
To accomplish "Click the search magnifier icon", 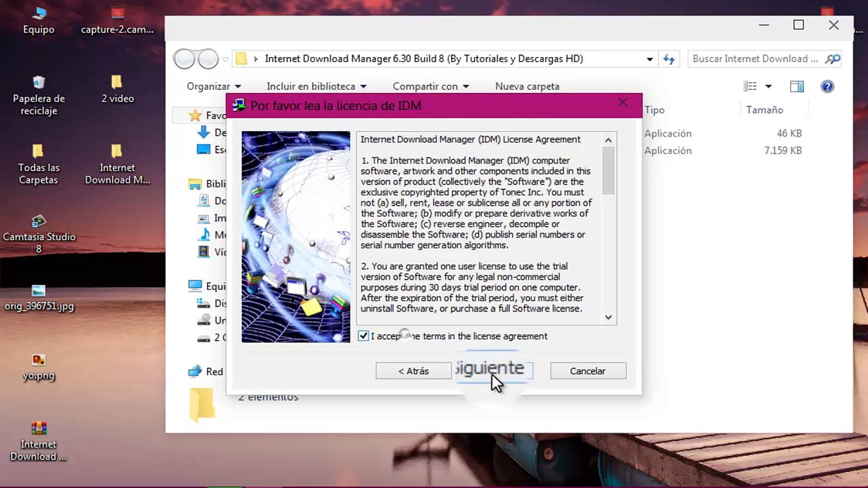I will point(832,59).
